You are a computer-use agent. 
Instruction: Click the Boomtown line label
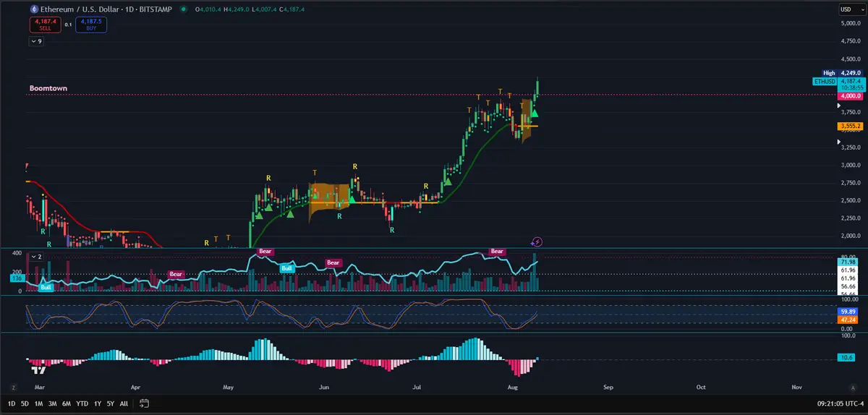coord(48,88)
